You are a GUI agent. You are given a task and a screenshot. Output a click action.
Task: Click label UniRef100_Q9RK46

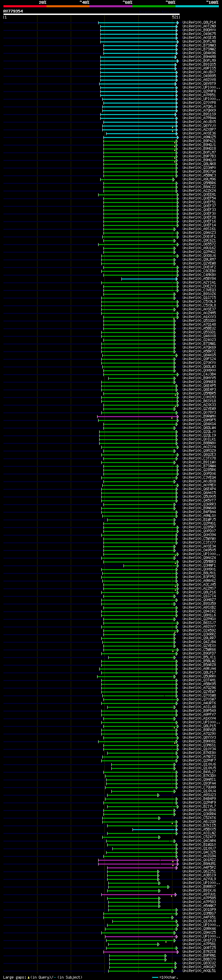[199, 929]
